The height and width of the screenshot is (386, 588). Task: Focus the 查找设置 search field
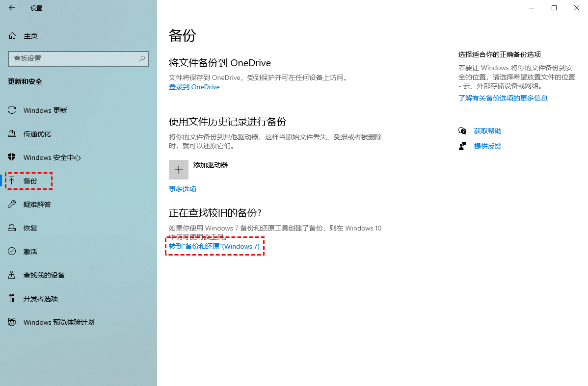(x=74, y=58)
